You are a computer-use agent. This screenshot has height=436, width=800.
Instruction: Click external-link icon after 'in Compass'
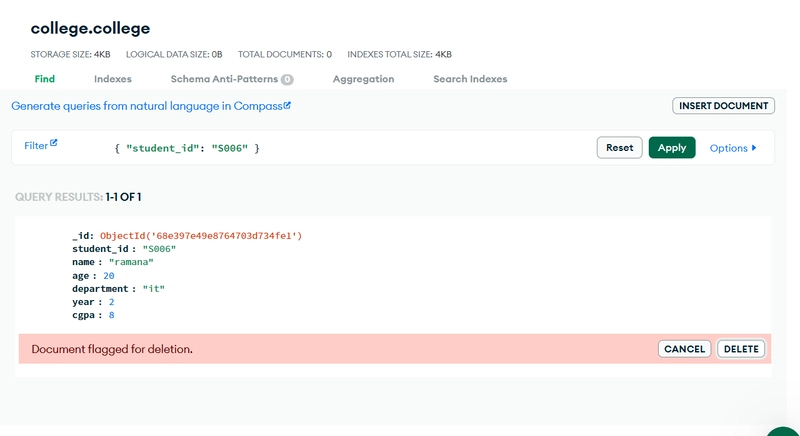(287, 105)
